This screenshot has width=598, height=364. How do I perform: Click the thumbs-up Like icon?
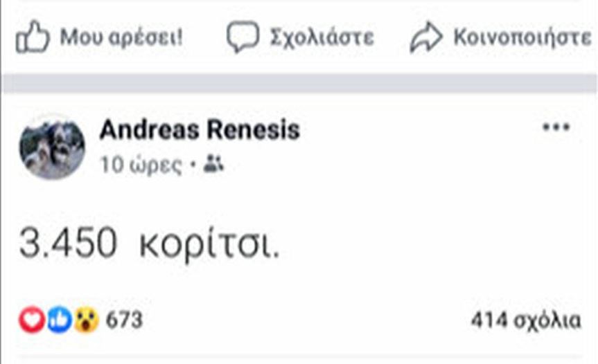tap(33, 37)
